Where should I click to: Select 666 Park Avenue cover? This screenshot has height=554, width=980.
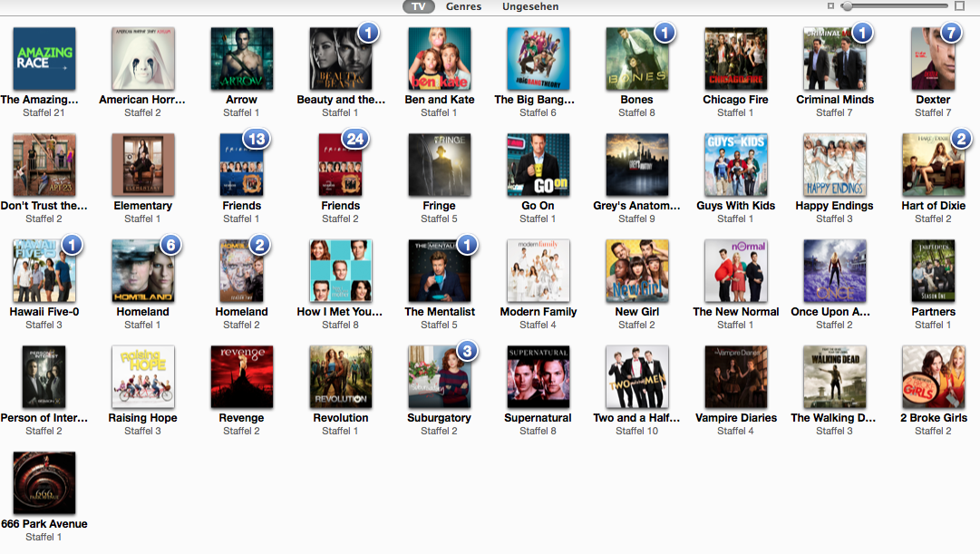click(44, 482)
